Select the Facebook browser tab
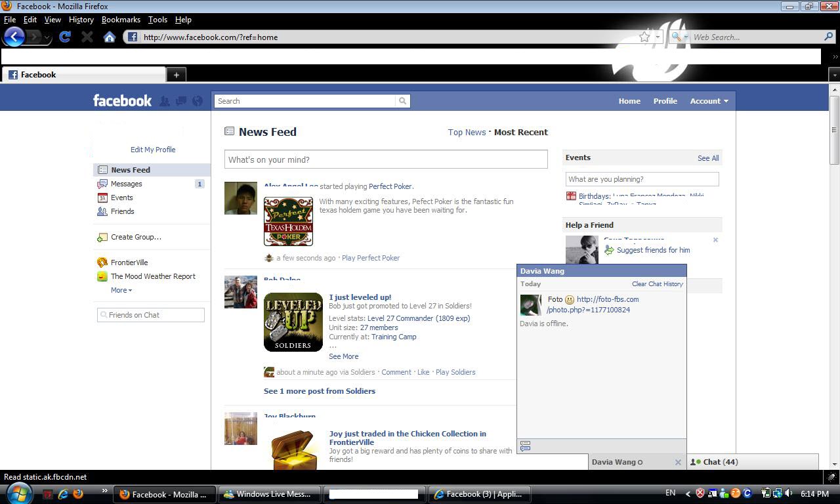Image resolution: width=840 pixels, height=504 pixels. [84, 75]
